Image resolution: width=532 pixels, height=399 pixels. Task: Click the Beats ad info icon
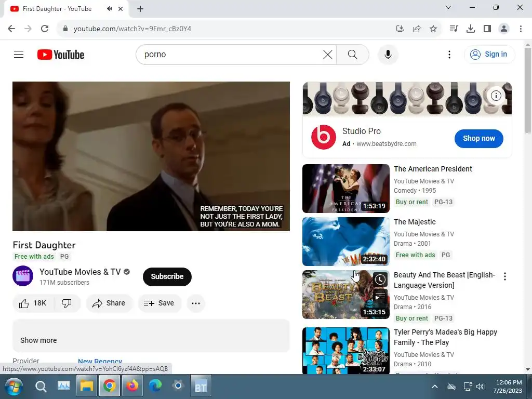(496, 96)
